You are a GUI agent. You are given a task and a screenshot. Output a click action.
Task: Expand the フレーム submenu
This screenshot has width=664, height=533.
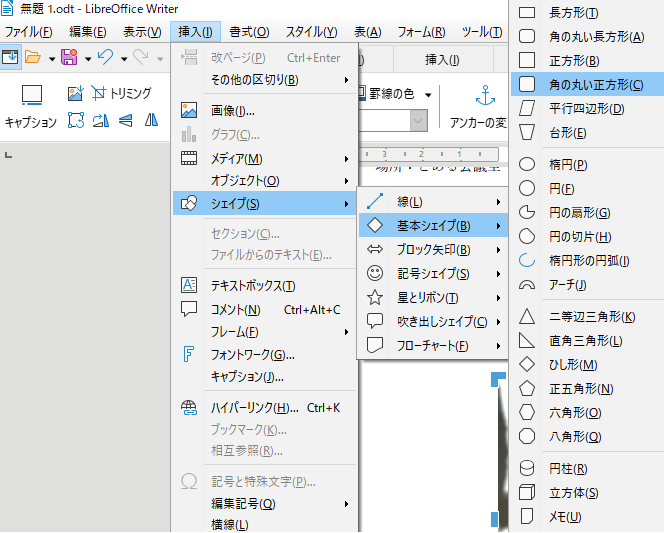pyautogui.click(x=265, y=332)
